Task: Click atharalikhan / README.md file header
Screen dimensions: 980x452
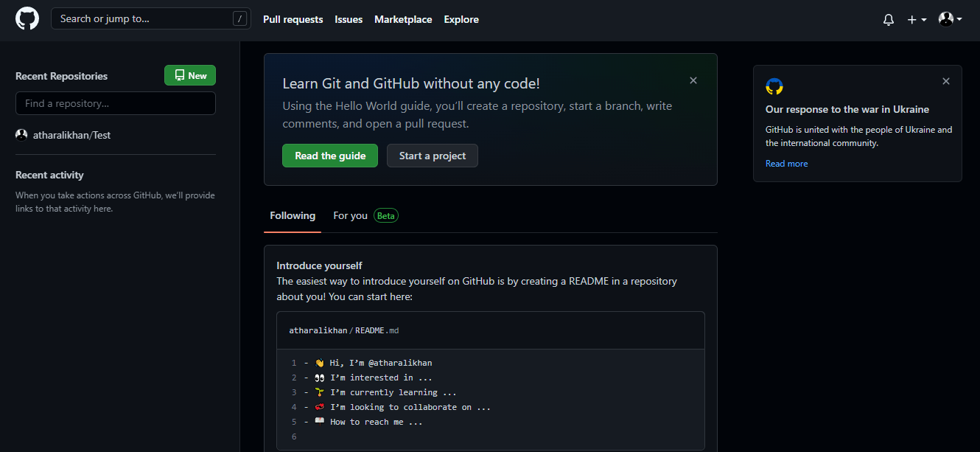Action: (344, 330)
